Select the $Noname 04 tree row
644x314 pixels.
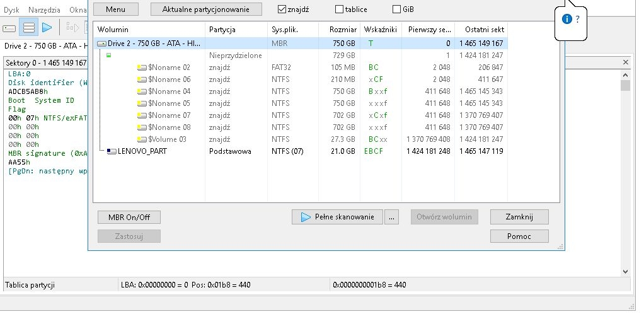pyautogui.click(x=300, y=91)
